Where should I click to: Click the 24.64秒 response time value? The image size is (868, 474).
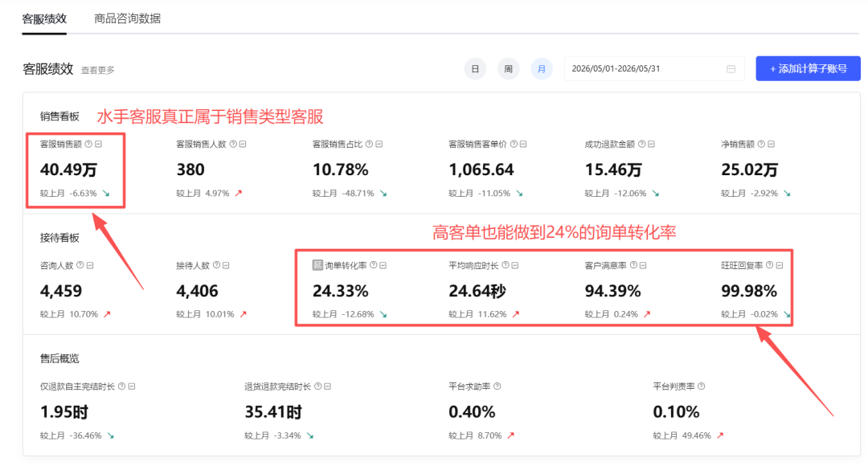pyautogui.click(x=477, y=291)
